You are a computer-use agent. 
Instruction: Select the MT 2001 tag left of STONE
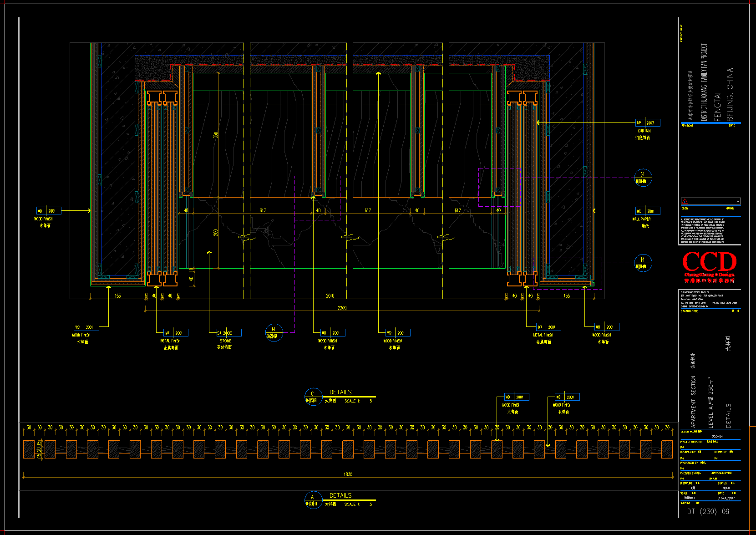tap(175, 333)
